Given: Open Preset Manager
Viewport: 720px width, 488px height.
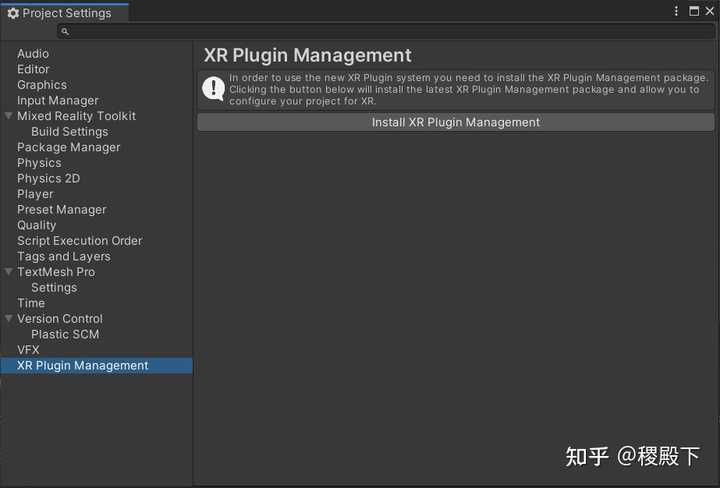Looking at the screenshot, I should (x=62, y=210).
